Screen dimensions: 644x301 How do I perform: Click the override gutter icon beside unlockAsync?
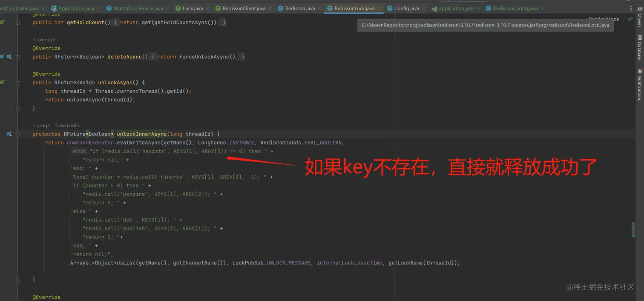pos(2,82)
